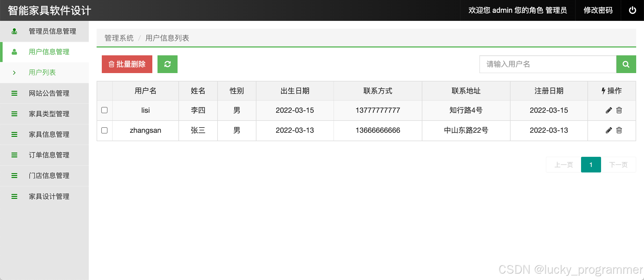Screen dimensions: 644x280
Task: Click the 家具设计管理 list icon
Action: click(x=14, y=197)
